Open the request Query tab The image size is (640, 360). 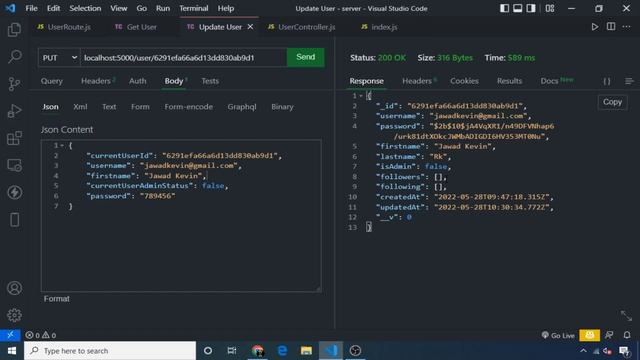pyautogui.click(x=51, y=81)
